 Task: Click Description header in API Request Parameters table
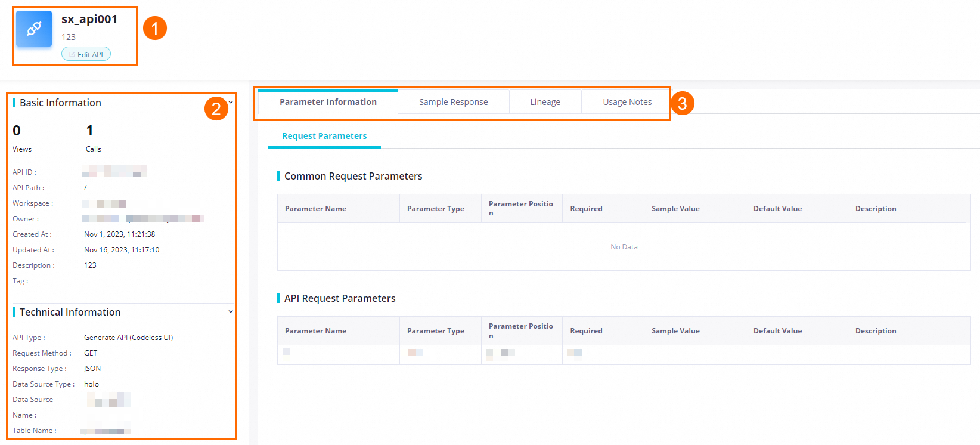click(x=875, y=331)
